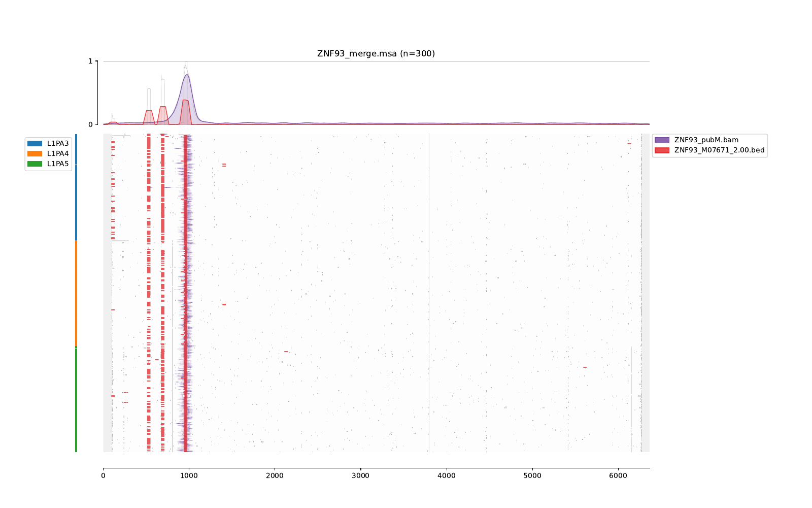812x508 pixels.
Task: Click the green L1PA5 sidebar segment
Action: pyautogui.click(x=76, y=400)
